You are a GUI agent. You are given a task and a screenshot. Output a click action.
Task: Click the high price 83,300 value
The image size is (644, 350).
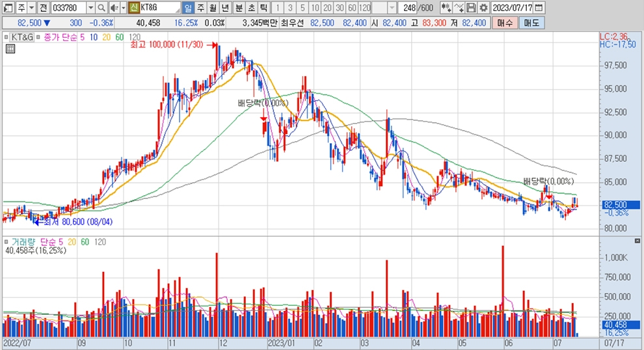[434, 23]
